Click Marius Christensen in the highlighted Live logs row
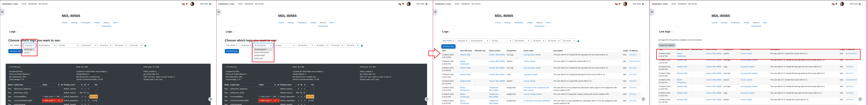Screen dimensions: 868x105 681,55
